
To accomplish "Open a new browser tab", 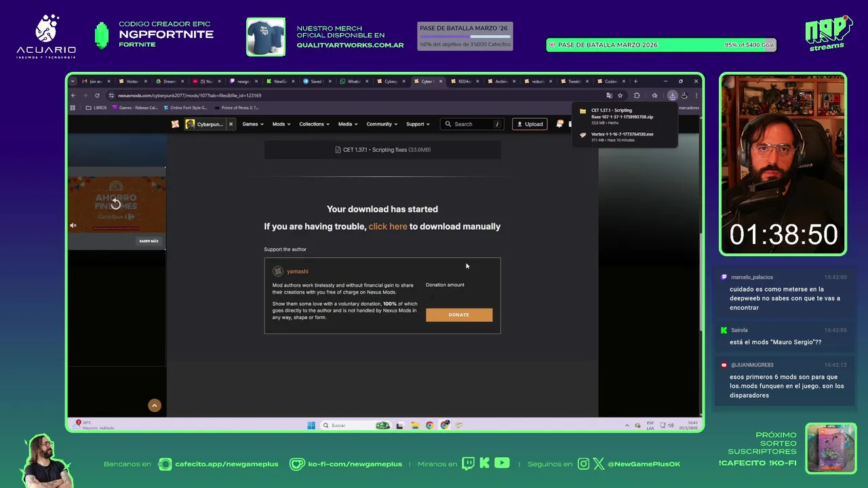I will (635, 81).
